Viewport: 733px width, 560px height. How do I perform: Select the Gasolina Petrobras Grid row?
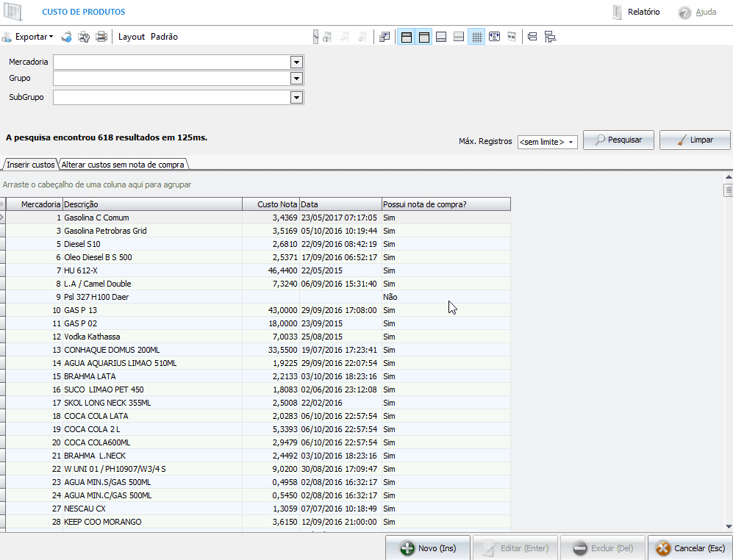point(258,231)
